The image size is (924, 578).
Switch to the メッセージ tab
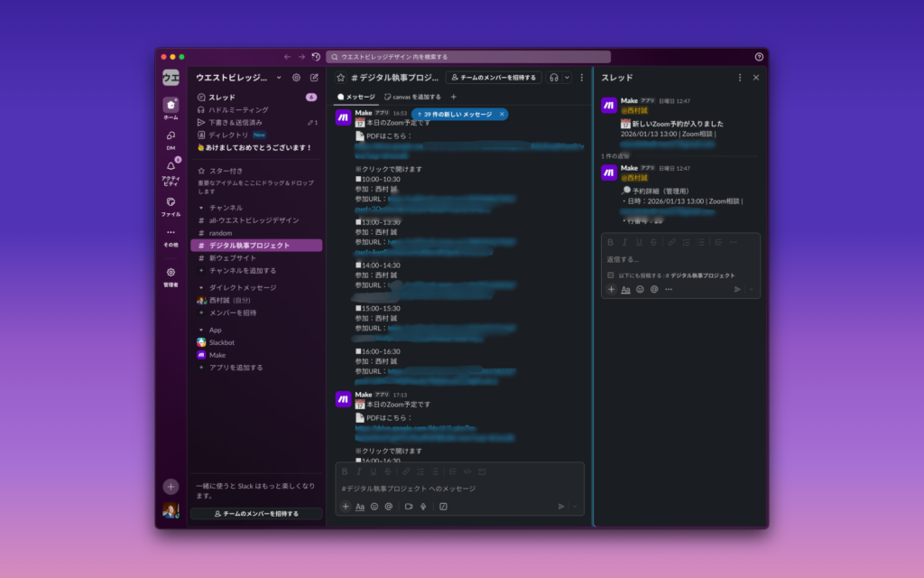click(356, 97)
